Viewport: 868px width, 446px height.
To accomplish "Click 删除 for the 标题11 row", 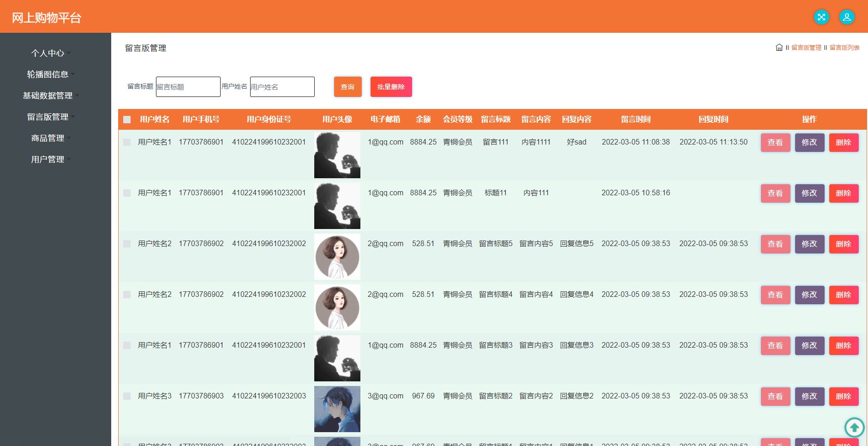I will coord(844,193).
